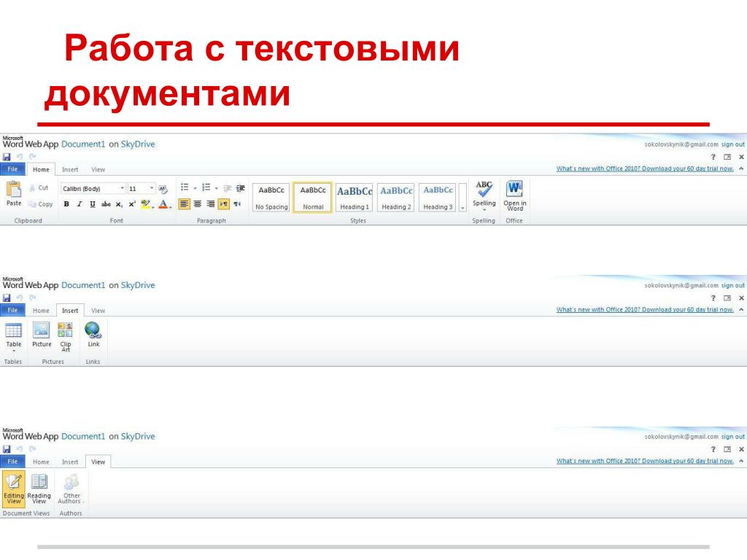Toggle Bold formatting
747x560 pixels.
[x=66, y=204]
